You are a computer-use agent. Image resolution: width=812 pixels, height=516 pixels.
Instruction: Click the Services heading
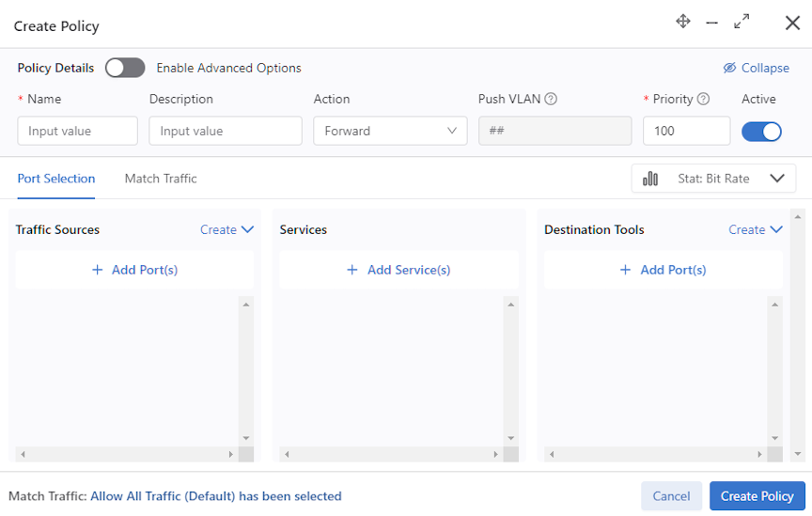click(x=304, y=229)
